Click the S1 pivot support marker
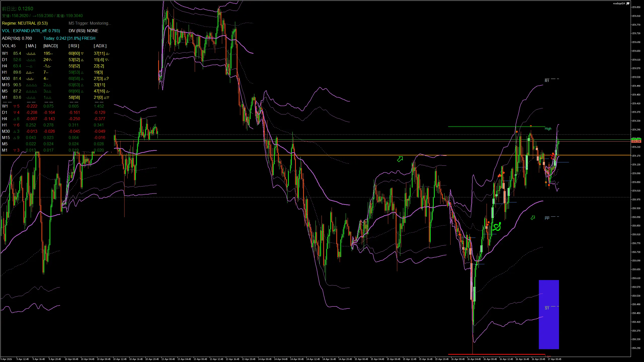This screenshot has width=644, height=362. (x=546, y=308)
